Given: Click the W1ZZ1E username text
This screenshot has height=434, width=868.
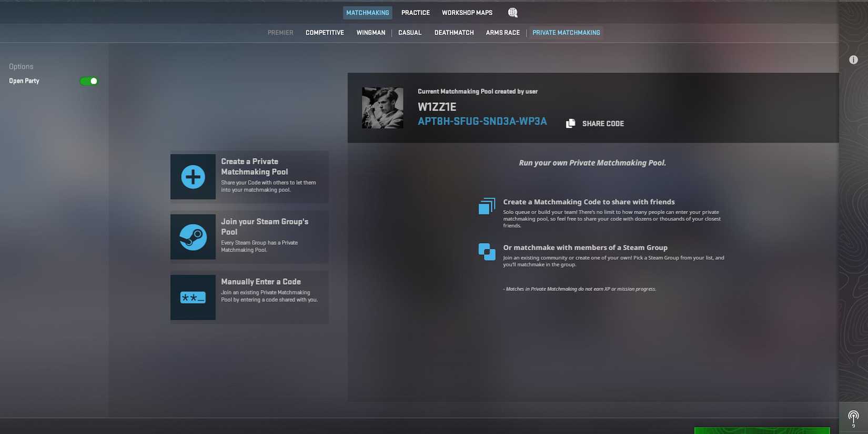Looking at the screenshot, I should 437,107.
